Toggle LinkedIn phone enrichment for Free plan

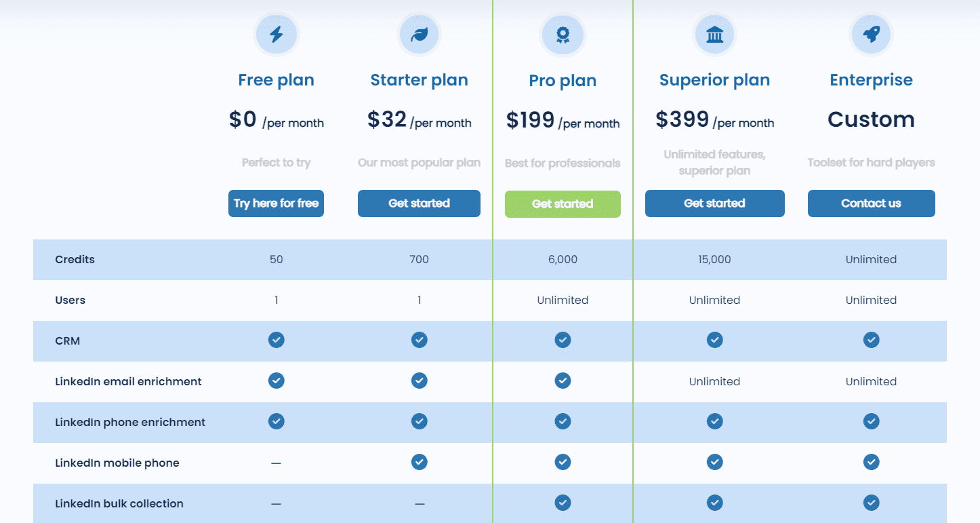click(x=276, y=421)
